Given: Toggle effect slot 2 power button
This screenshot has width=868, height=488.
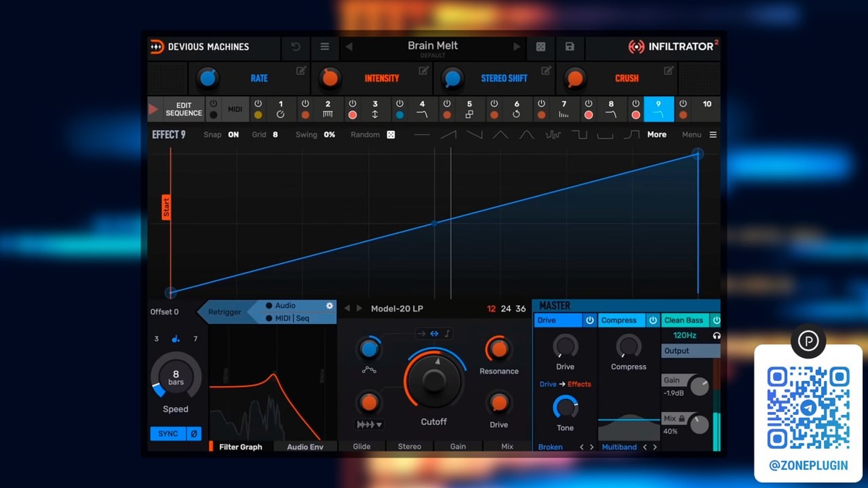Looking at the screenshot, I should 305,104.
